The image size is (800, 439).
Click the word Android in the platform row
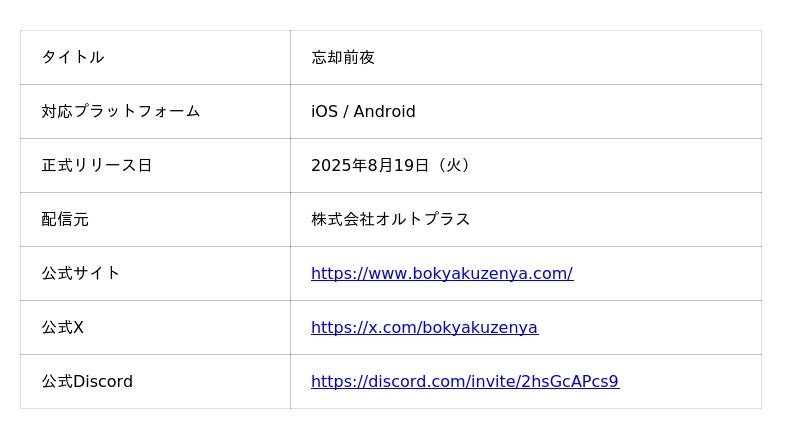384,112
